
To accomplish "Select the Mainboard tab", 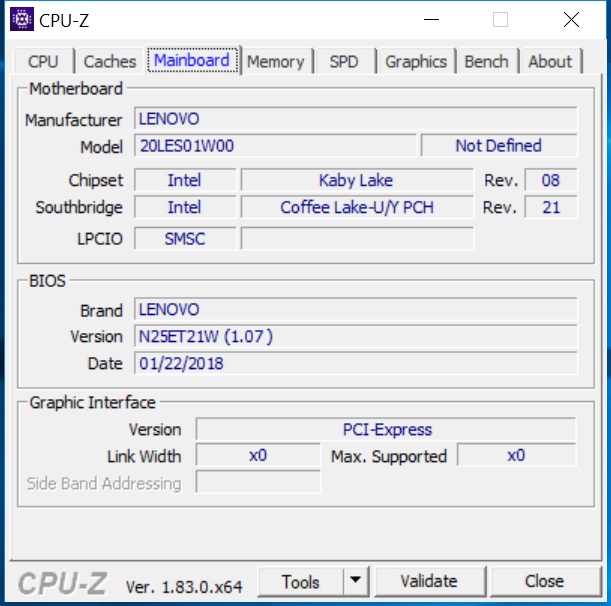I will click(192, 60).
